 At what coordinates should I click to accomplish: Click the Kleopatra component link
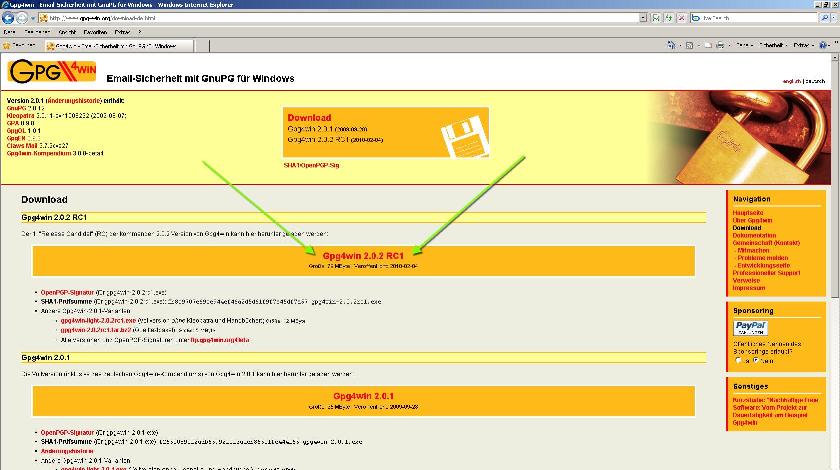(20, 116)
